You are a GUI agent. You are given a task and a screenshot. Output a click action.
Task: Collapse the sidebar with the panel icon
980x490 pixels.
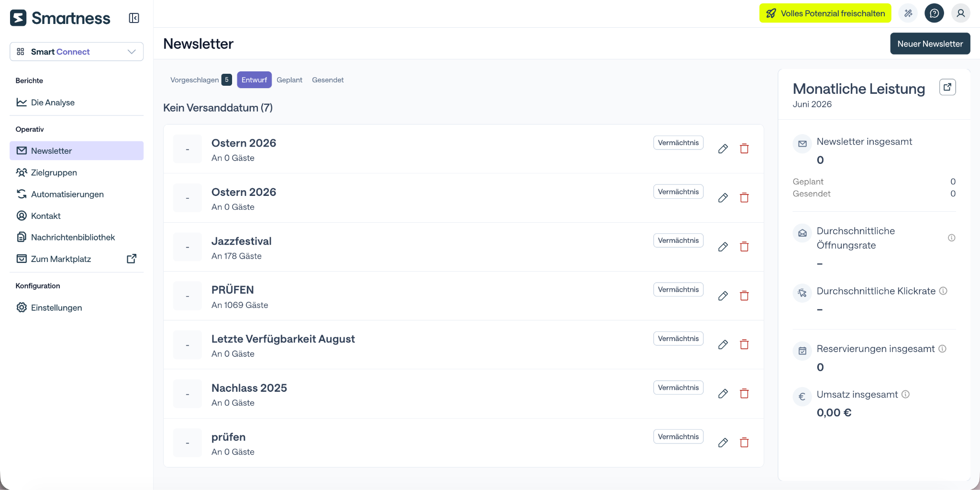(x=134, y=18)
